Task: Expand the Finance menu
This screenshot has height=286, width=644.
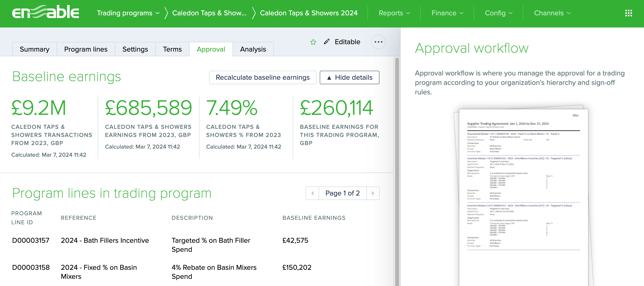Action: point(447,13)
